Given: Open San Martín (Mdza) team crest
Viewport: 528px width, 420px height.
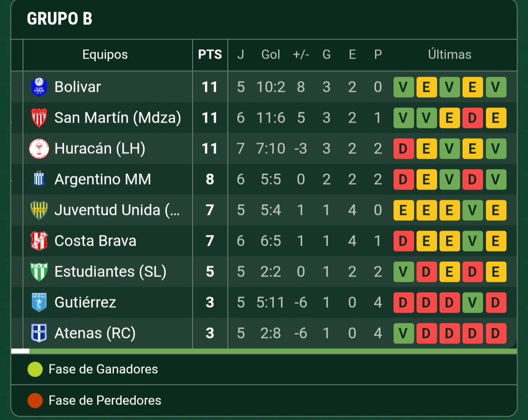Looking at the screenshot, I should coord(39,118).
